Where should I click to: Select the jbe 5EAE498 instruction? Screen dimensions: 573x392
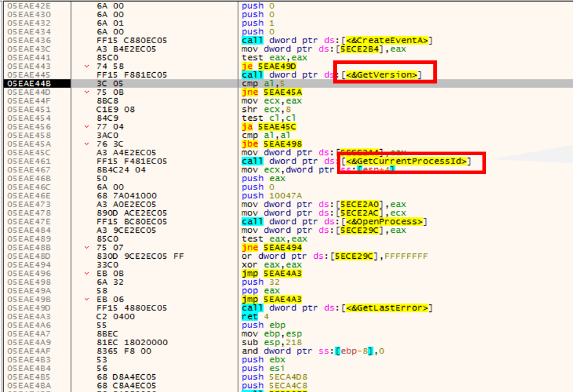pos(272,144)
